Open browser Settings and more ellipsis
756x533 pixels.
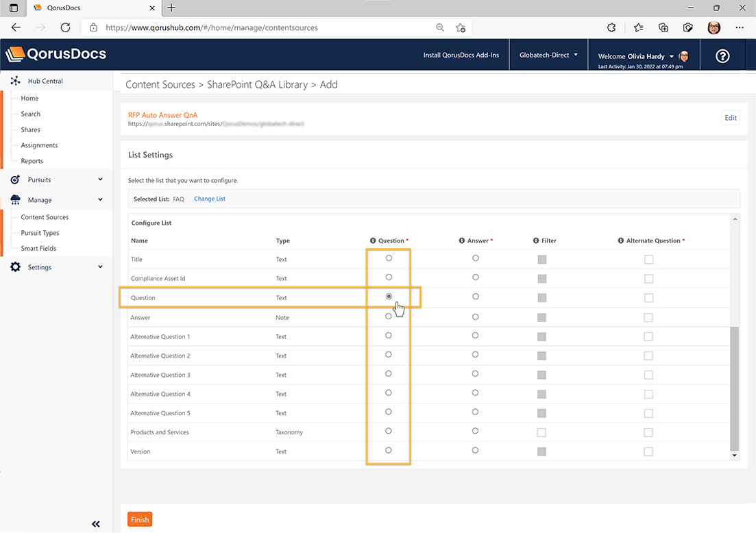pos(740,27)
